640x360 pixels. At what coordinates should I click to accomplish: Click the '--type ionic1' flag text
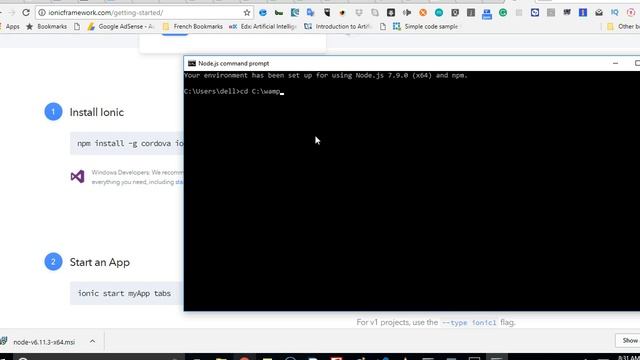[x=469, y=322]
